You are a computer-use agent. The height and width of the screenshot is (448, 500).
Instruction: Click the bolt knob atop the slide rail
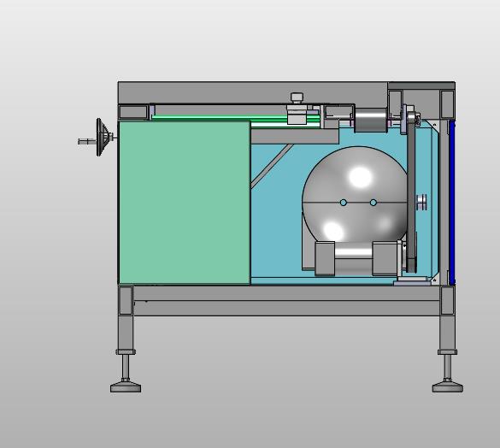[x=297, y=98]
